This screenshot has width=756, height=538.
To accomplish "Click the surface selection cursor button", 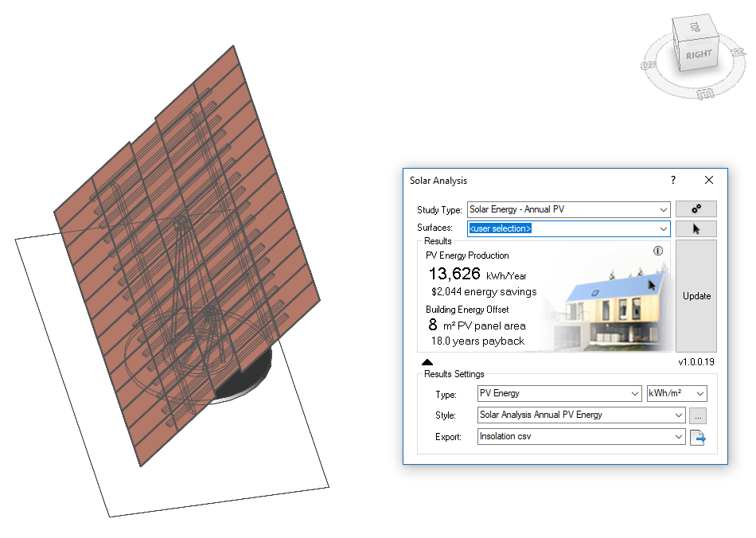I will (696, 229).
